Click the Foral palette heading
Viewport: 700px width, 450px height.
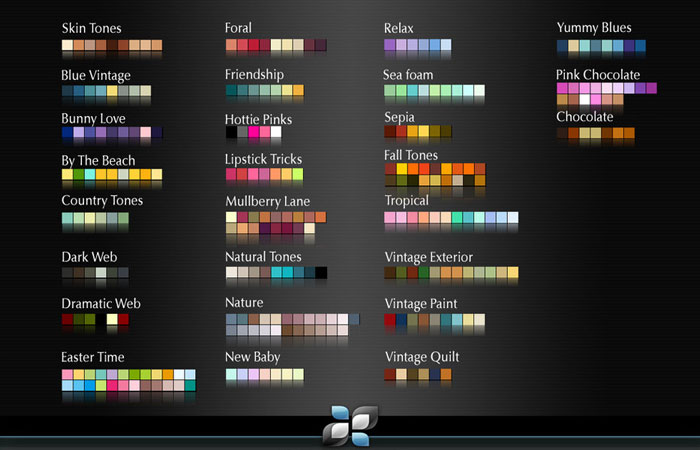coord(238,28)
